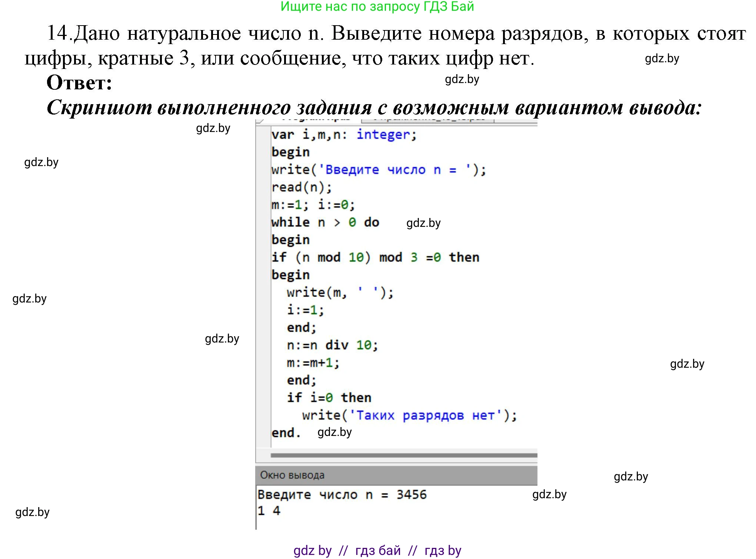The height and width of the screenshot is (559, 756).
Task: Click the 'write' statement printing 'Введите число n ='
Action: (378, 169)
